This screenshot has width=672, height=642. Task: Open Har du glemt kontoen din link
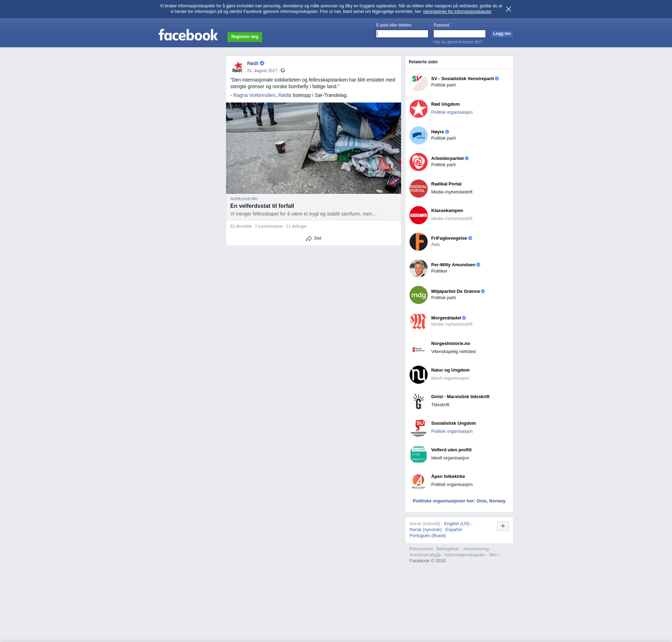(458, 42)
